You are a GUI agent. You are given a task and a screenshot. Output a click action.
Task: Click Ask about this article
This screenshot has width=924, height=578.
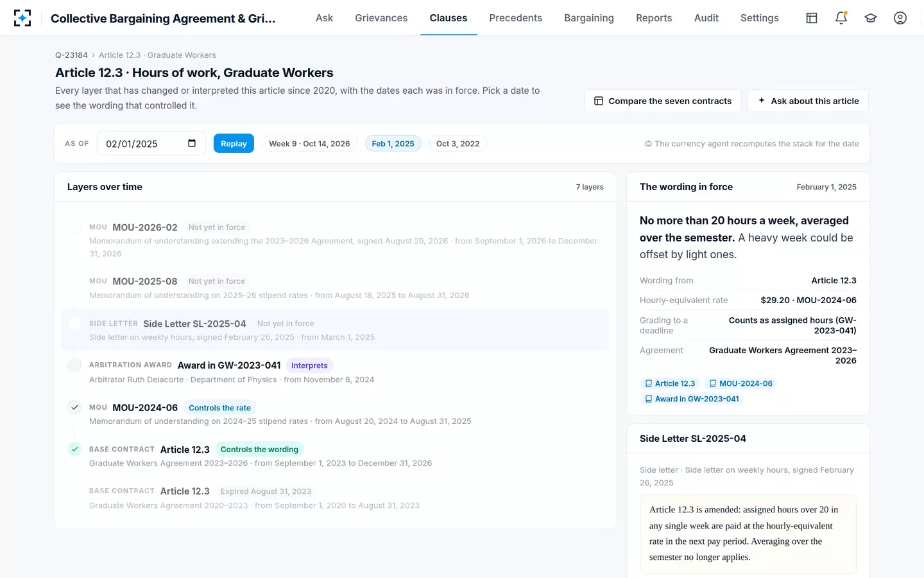click(x=808, y=101)
